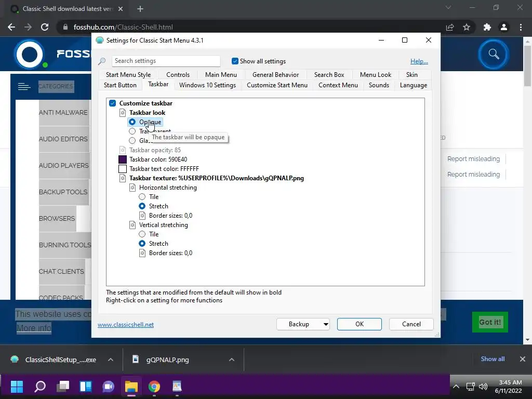
Task: Bookmark this page with the star icon
Action: pyautogui.click(x=467, y=27)
